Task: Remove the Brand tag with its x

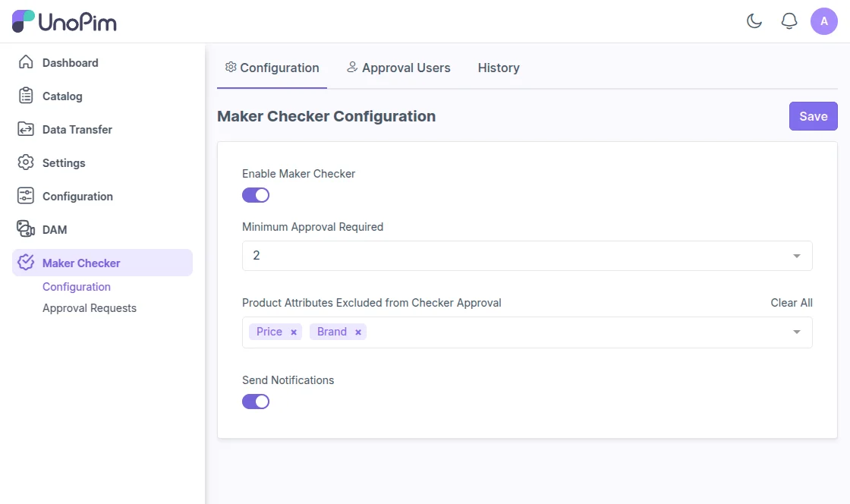Action: 357,332
